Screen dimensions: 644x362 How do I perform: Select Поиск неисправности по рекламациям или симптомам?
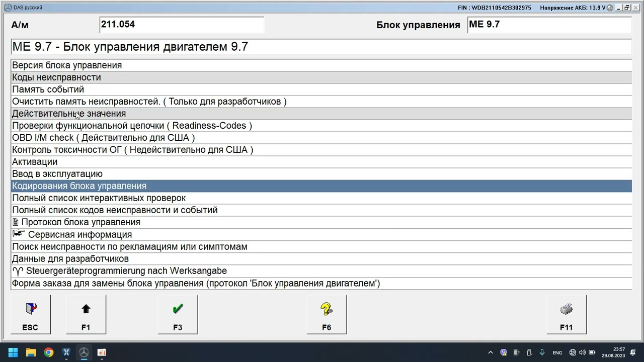tap(321, 246)
